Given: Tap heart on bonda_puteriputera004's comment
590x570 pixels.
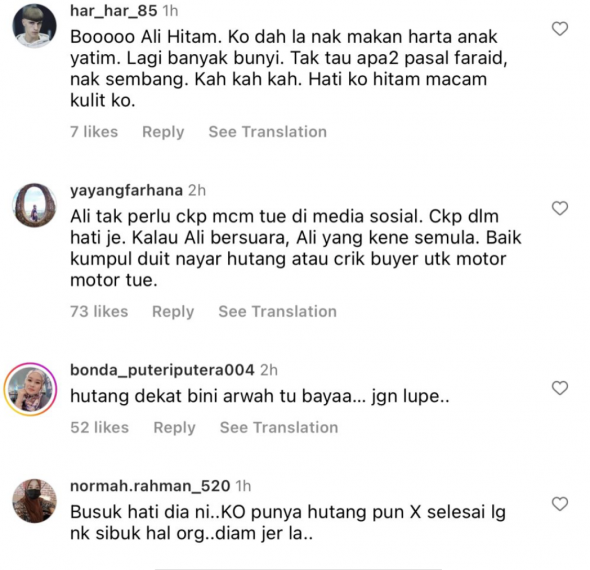Looking at the screenshot, I should tap(560, 388).
